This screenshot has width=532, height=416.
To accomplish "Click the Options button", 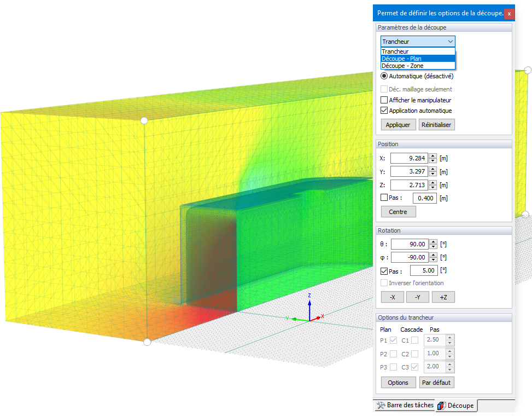I will (398, 383).
